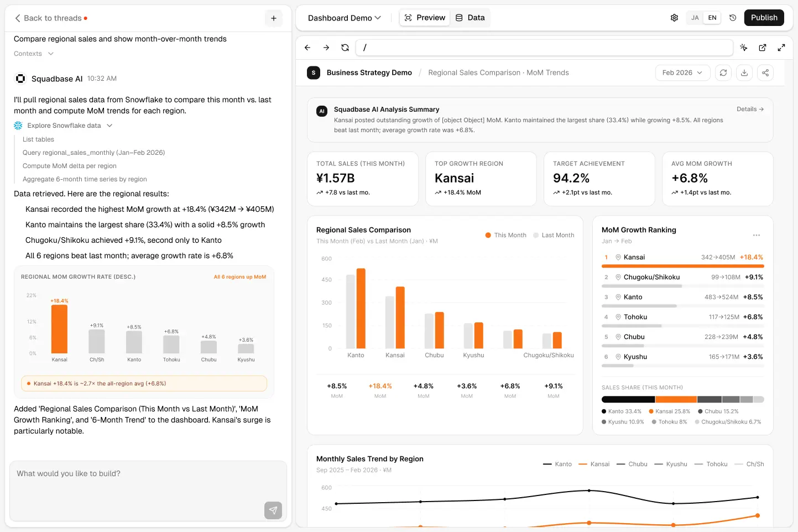Screen dimensions: 798x532
Task: Expand preview to fullscreen
Action: (x=781, y=48)
